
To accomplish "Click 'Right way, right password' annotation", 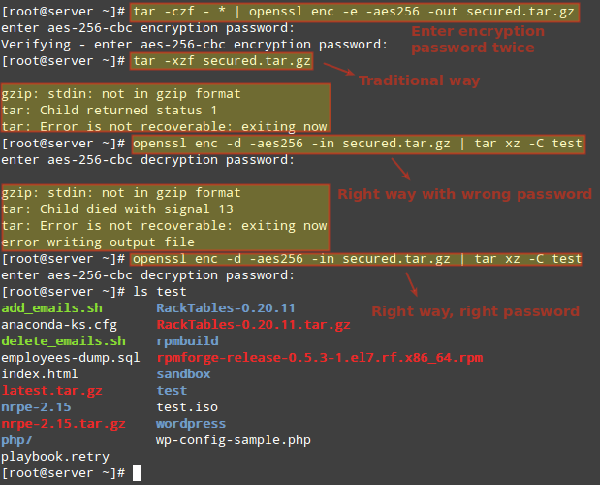I will (476, 311).
